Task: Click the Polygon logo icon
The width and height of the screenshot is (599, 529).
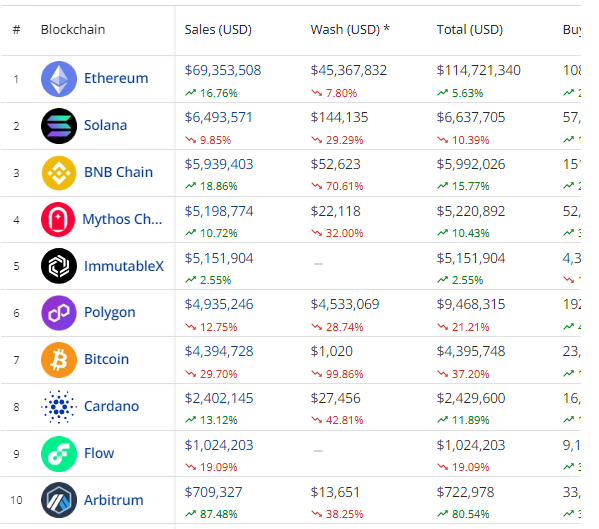Action: pos(59,313)
